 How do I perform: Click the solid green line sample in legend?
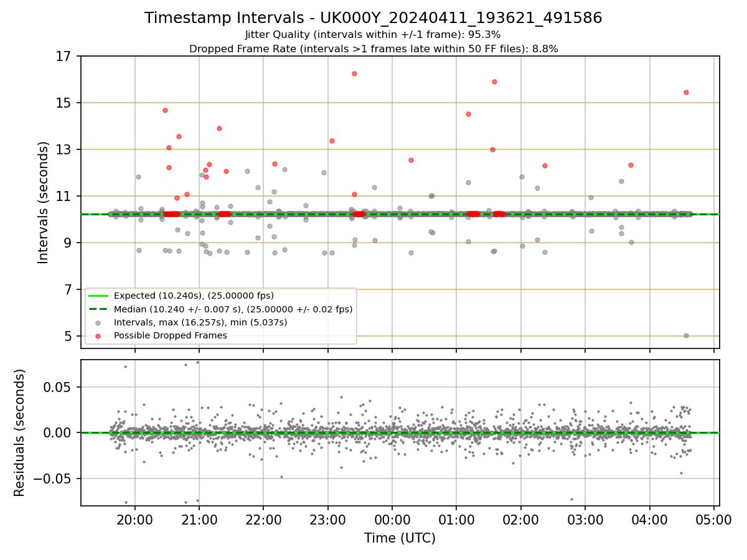[98, 296]
